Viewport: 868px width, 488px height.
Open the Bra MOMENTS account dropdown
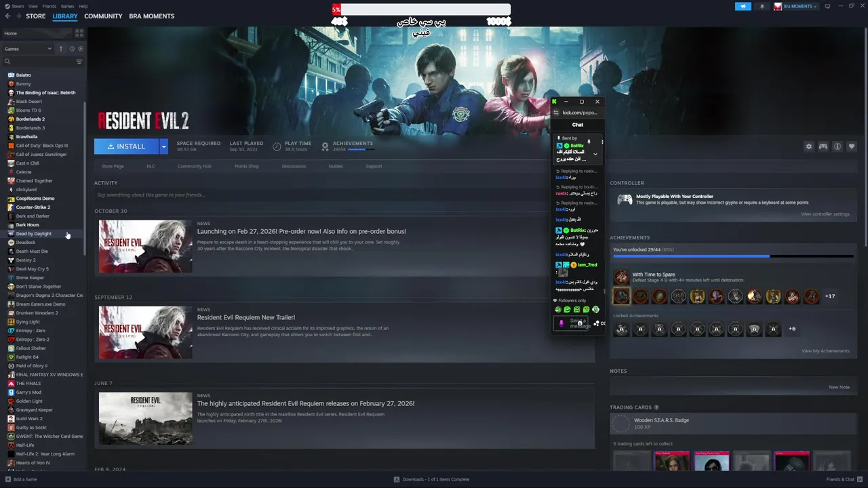pyautogui.click(x=796, y=6)
